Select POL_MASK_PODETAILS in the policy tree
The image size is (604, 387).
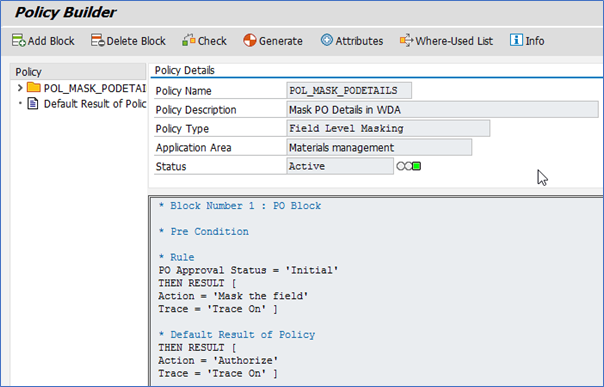click(x=95, y=89)
